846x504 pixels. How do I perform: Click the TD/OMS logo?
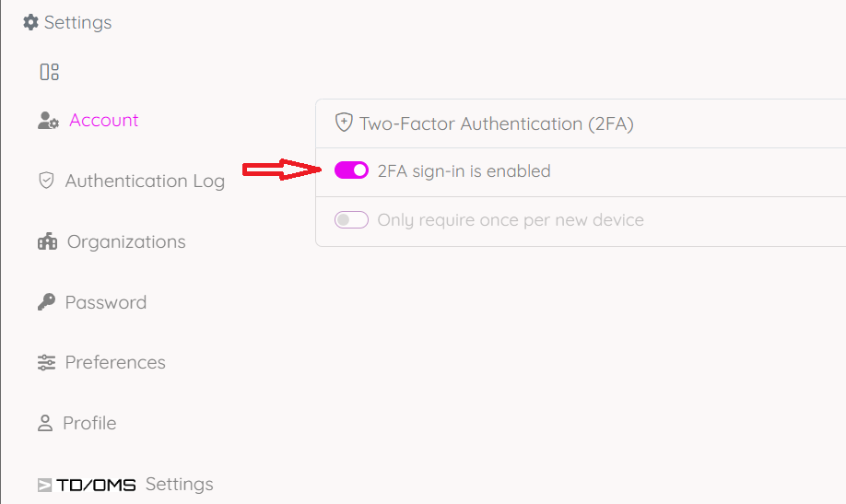point(87,485)
